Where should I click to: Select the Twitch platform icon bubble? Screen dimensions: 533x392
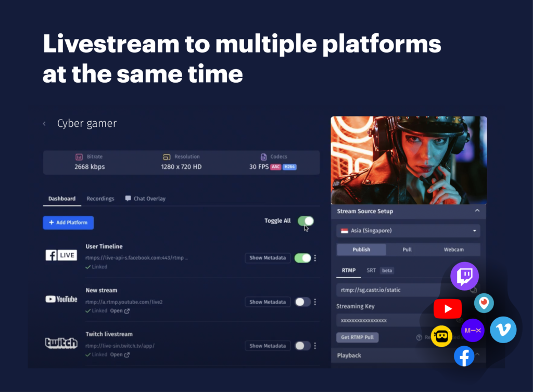pyautogui.click(x=464, y=276)
